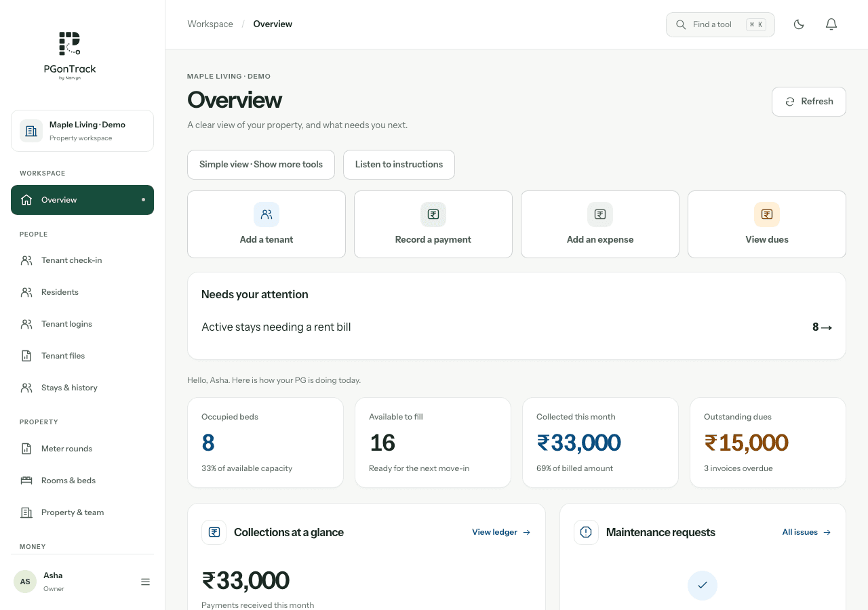The height and width of the screenshot is (610, 868).
Task: Open notifications via the bell icon
Action: [x=831, y=24]
